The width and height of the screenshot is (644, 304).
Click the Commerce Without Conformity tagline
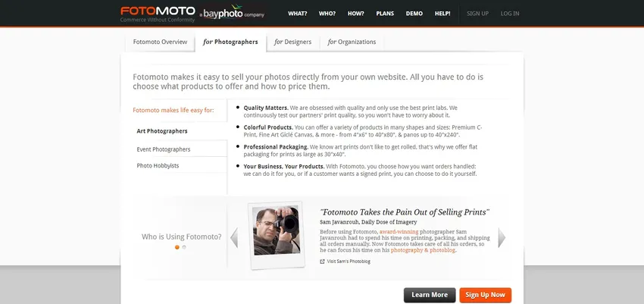(x=158, y=20)
